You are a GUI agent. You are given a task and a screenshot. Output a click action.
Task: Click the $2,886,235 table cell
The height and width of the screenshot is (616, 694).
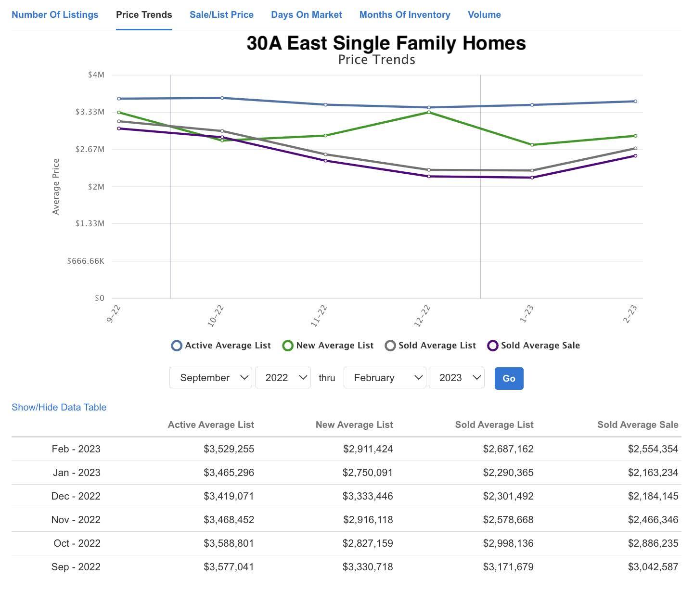pos(653,543)
